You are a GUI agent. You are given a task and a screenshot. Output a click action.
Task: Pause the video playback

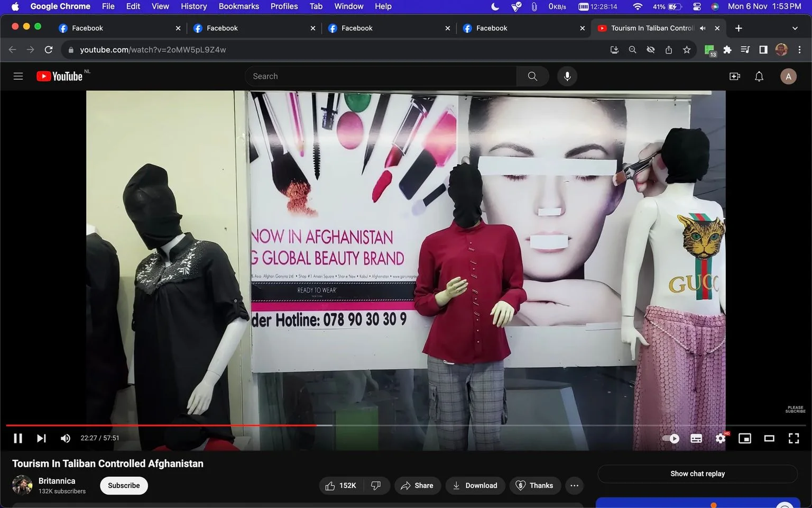18,438
